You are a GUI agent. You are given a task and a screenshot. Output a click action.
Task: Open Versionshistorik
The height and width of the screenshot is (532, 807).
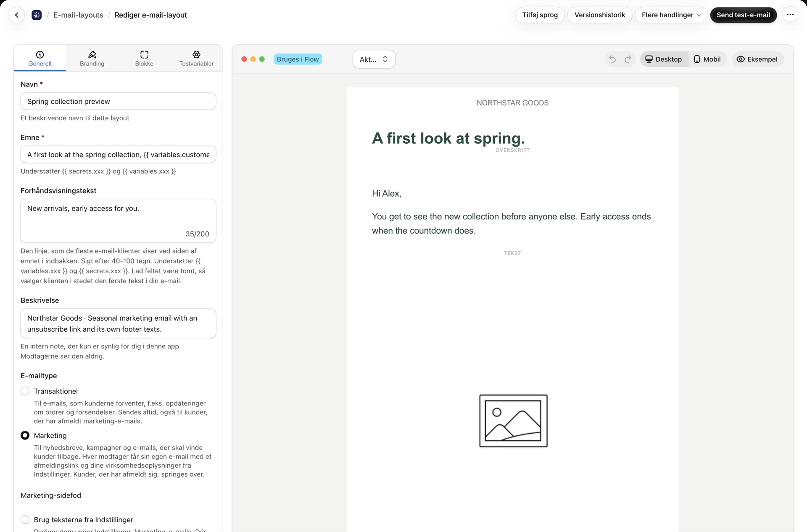600,15
